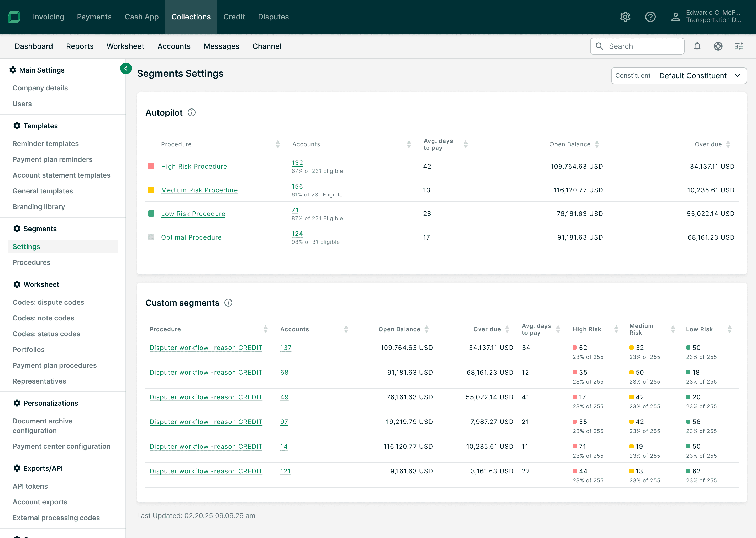This screenshot has width=756, height=538.
Task: Click the Autopilot info icon
Action: point(192,113)
